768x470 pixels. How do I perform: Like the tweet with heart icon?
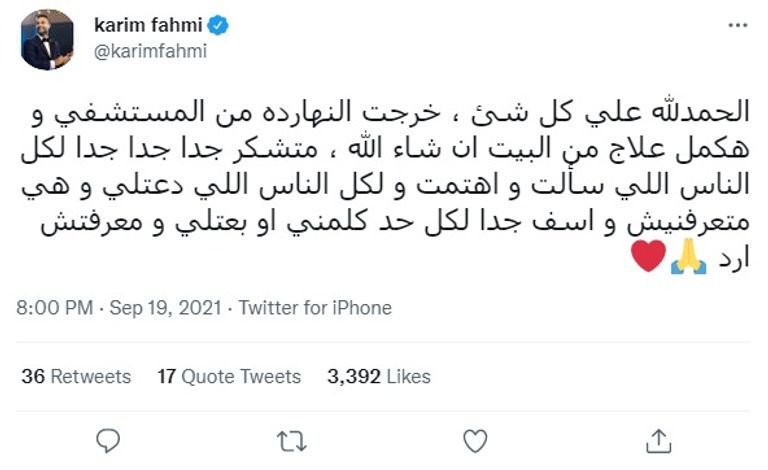[476, 439]
